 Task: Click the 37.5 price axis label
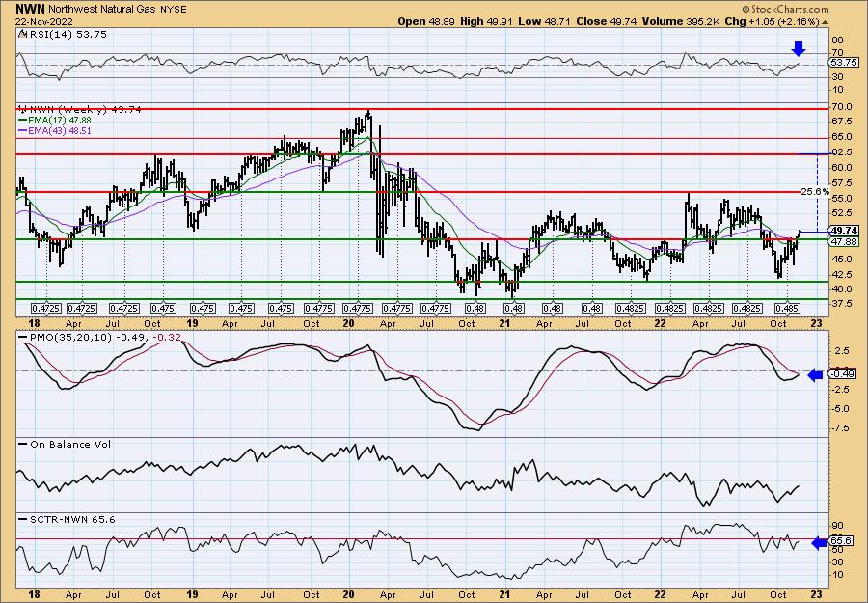coord(842,304)
